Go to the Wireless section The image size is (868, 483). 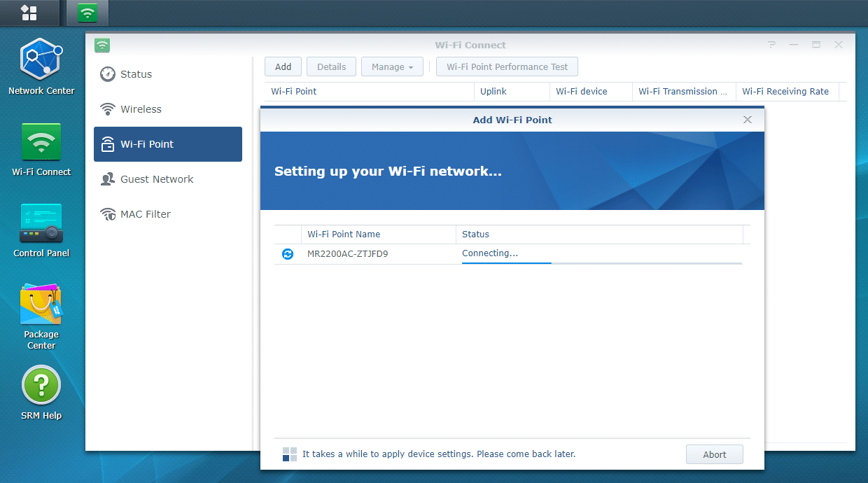[x=141, y=109]
